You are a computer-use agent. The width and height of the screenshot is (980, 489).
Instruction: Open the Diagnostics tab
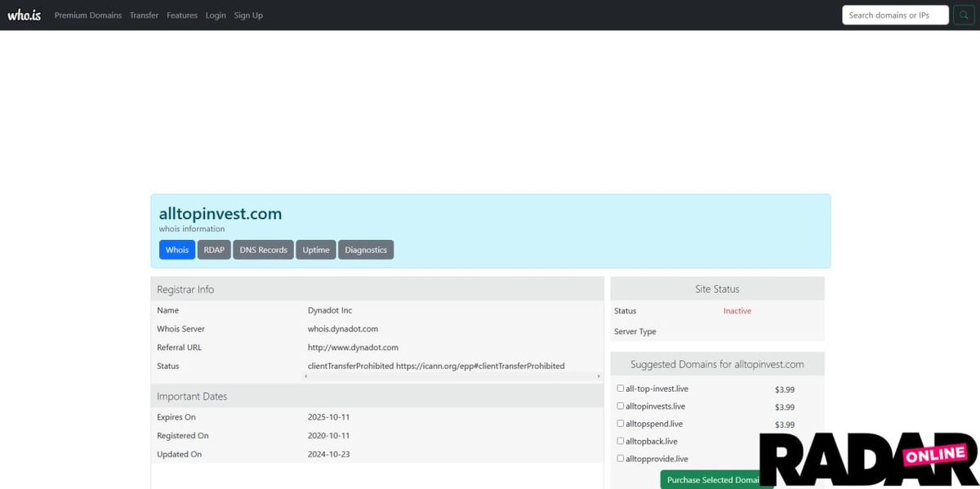(366, 250)
